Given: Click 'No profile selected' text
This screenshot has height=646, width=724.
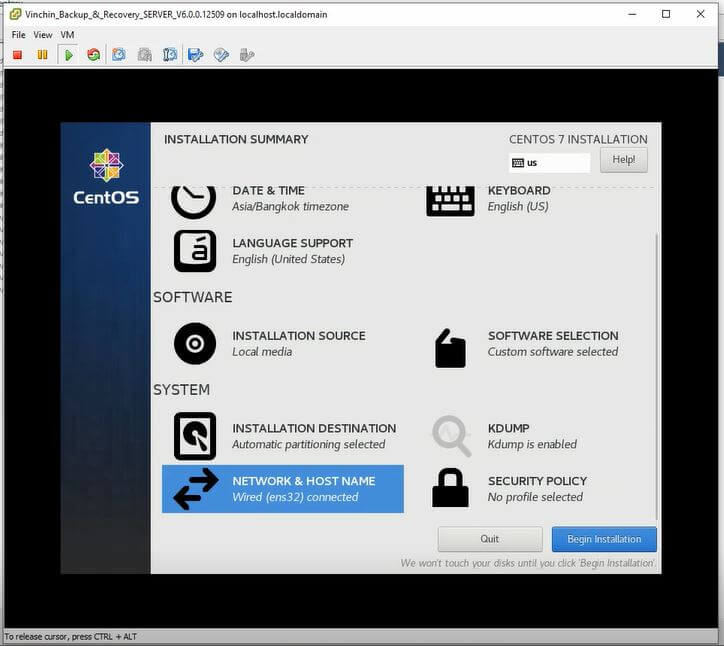Looking at the screenshot, I should click(535, 497).
